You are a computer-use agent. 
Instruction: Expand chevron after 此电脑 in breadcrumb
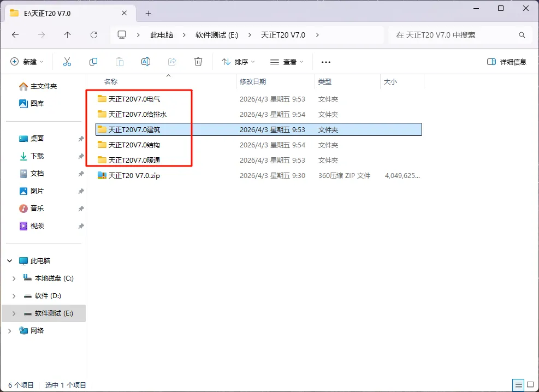[184, 35]
